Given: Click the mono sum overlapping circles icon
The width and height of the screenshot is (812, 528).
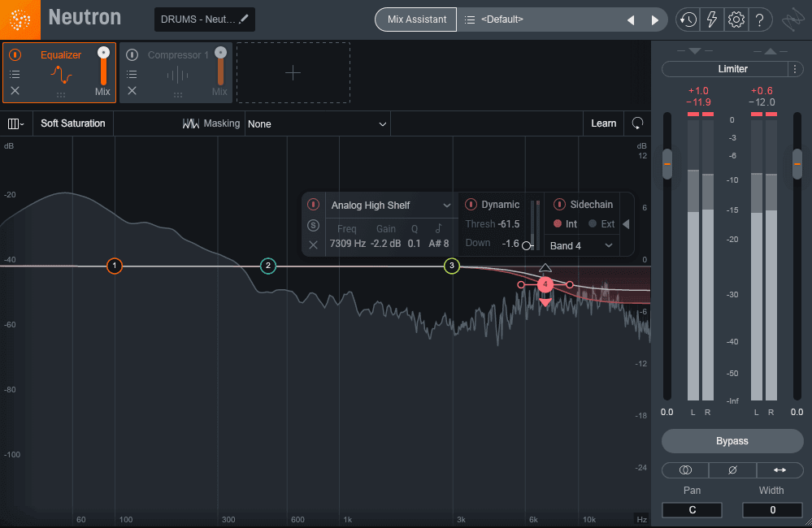Looking at the screenshot, I should click(685, 470).
